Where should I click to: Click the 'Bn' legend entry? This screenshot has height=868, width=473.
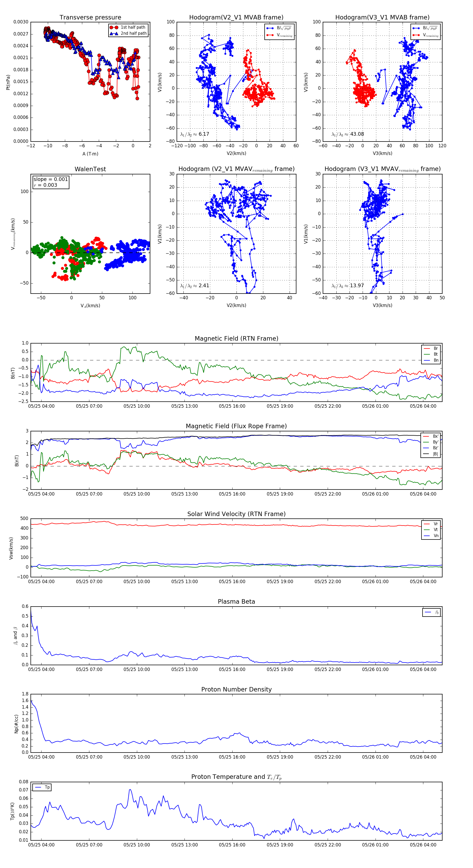pos(431,360)
